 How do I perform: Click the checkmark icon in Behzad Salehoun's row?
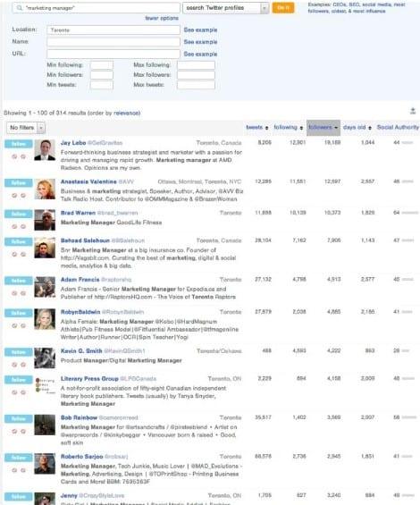14,255
